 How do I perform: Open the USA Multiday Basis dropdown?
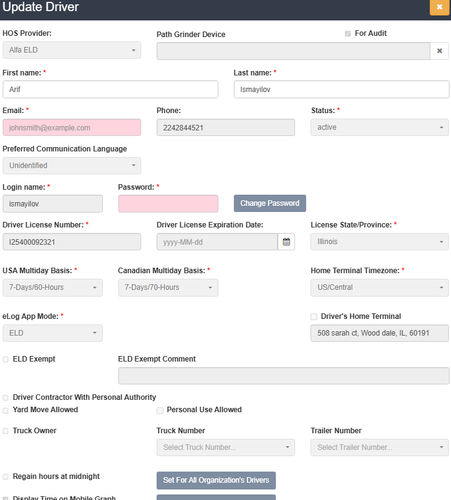[x=53, y=288]
